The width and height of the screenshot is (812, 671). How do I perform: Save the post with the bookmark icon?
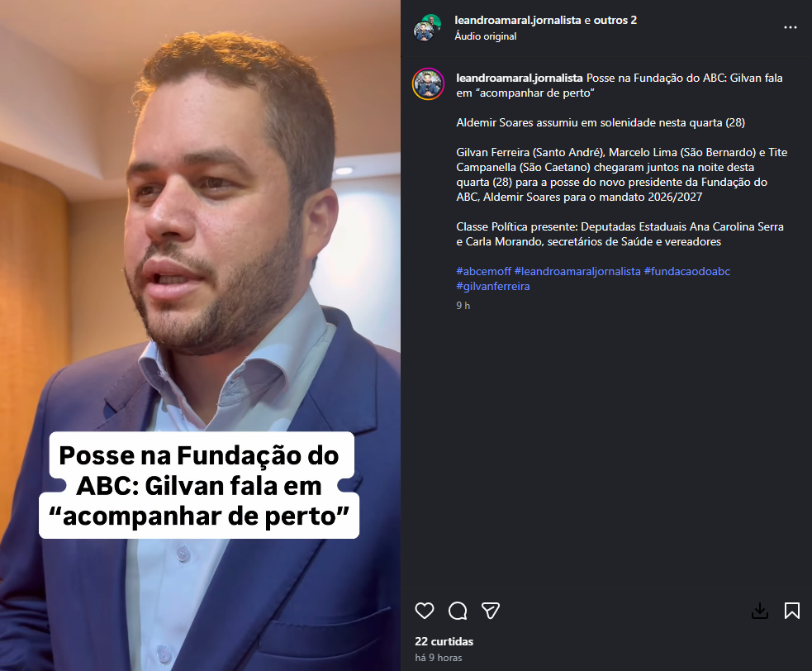tap(792, 611)
